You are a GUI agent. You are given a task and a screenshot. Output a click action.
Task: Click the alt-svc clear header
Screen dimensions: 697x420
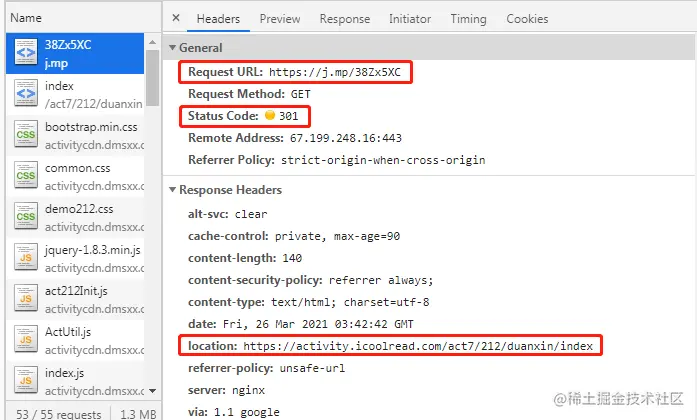point(228,214)
